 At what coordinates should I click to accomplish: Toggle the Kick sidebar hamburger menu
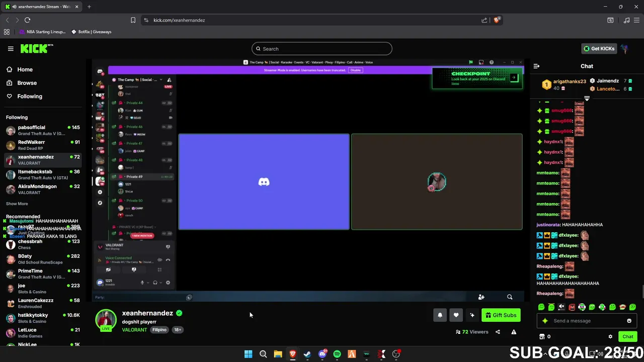[x=11, y=49]
